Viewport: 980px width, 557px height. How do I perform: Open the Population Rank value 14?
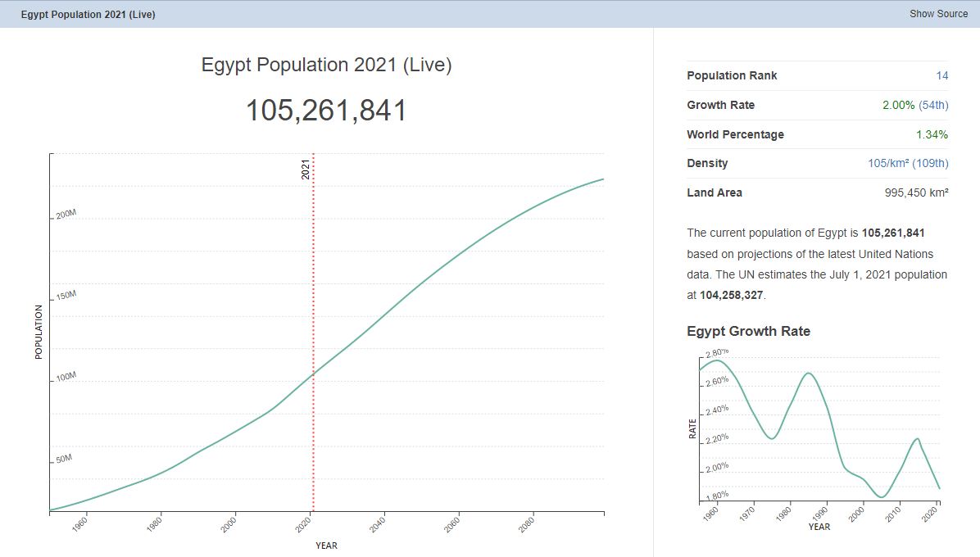coord(941,75)
